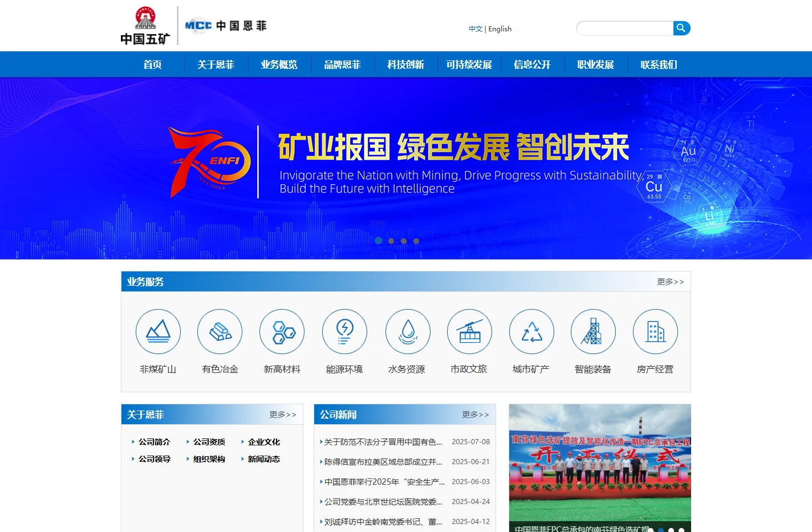Select the 城市矿产 recycling icon

(531, 331)
